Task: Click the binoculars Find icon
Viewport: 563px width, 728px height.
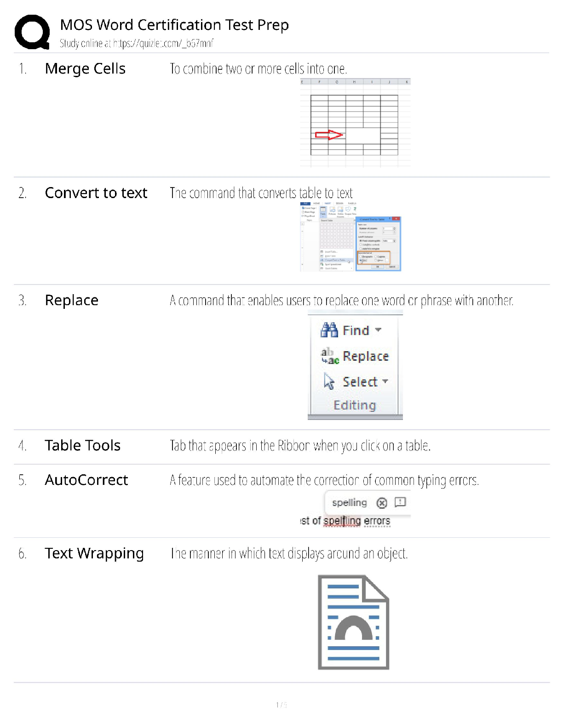Action: click(x=329, y=330)
